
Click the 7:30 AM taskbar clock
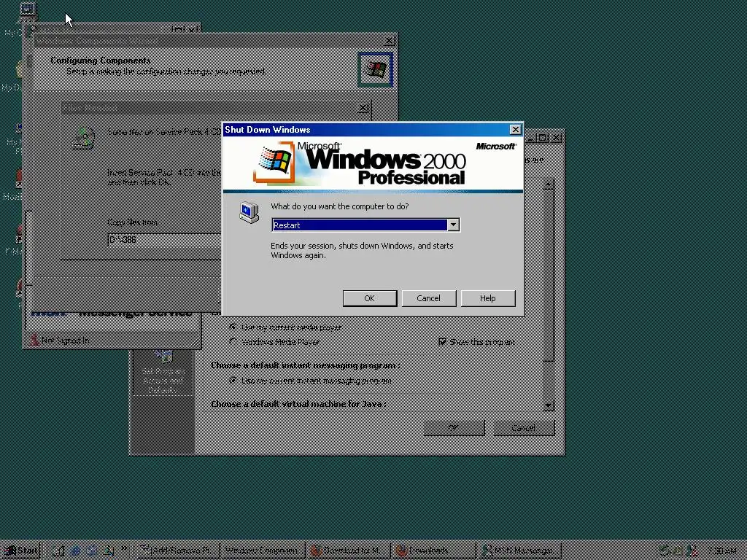tap(721, 551)
